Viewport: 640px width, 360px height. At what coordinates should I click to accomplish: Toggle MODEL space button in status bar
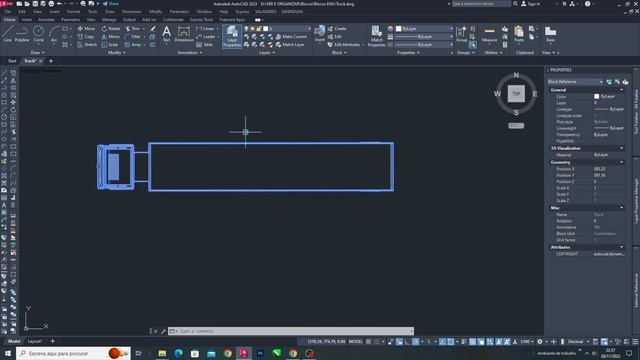[356, 342]
